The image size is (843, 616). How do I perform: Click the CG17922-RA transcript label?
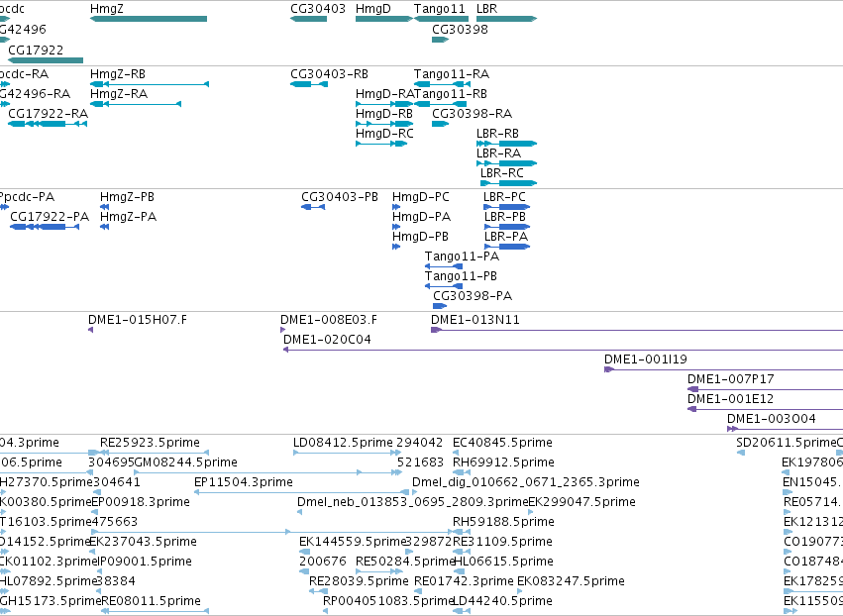(48, 114)
